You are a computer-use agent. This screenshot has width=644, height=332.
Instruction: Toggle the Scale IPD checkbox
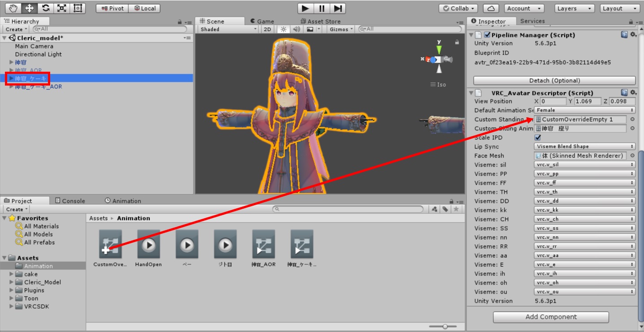[x=538, y=138]
